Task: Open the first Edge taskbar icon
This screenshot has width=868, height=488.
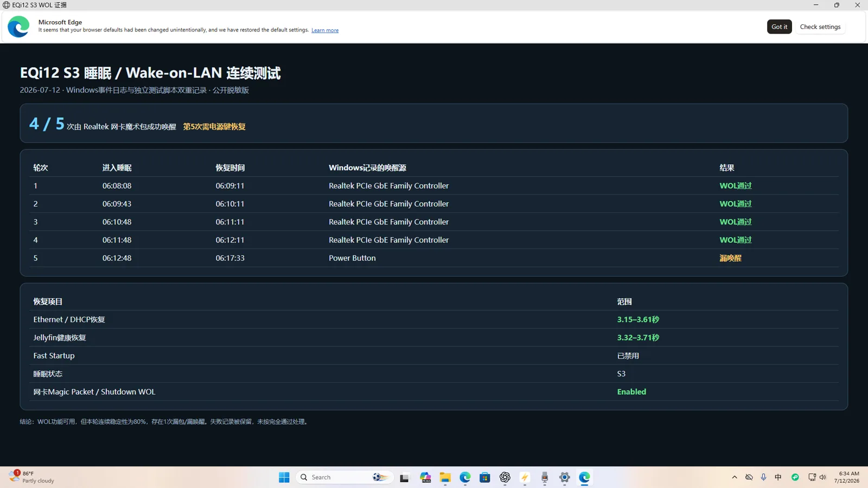Action: coord(465,477)
